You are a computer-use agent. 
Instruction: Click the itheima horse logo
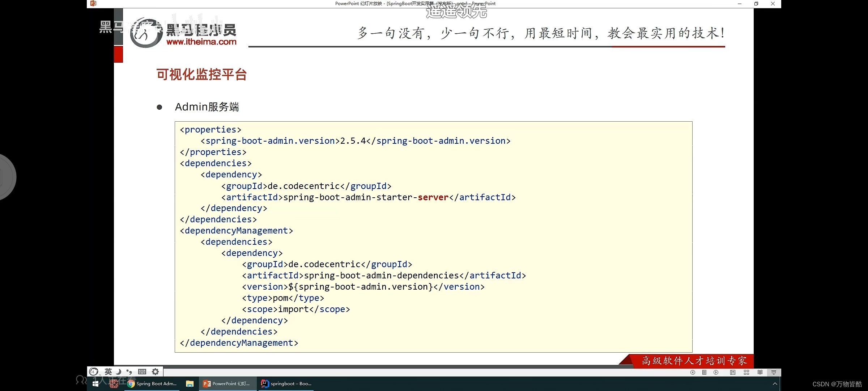[145, 33]
